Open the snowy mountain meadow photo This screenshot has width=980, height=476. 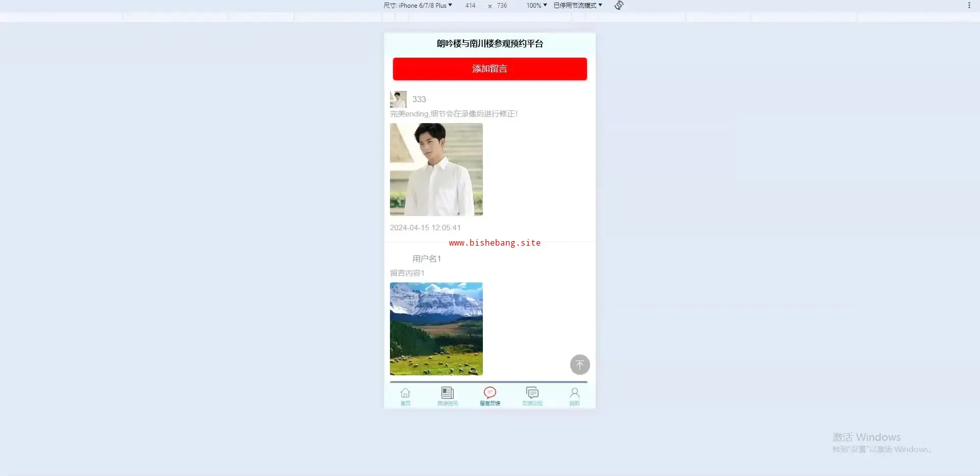pyautogui.click(x=436, y=328)
